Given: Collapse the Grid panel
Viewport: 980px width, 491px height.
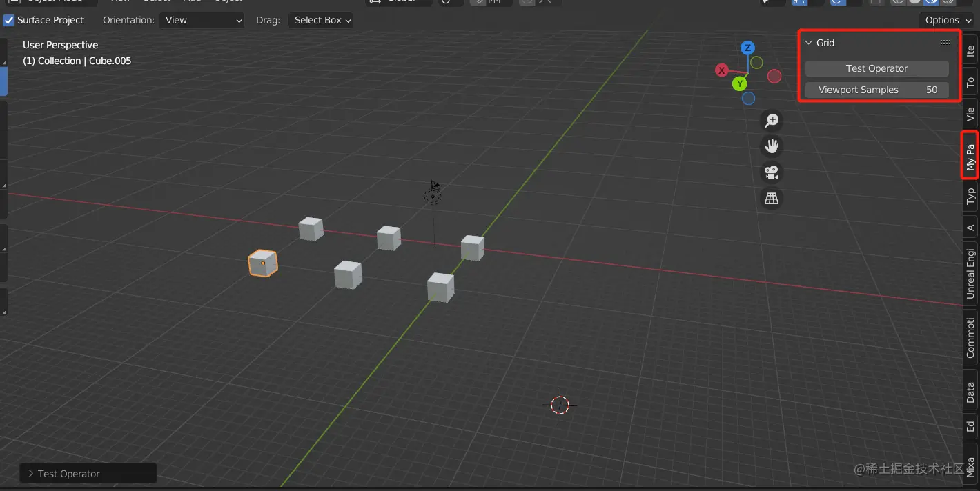Looking at the screenshot, I should point(809,43).
